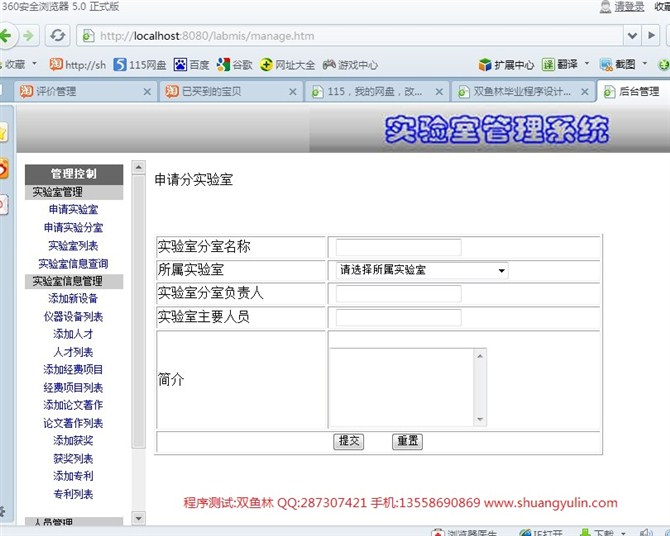Click the go/play button beside address bar
The image size is (670, 536).
pos(651,35)
